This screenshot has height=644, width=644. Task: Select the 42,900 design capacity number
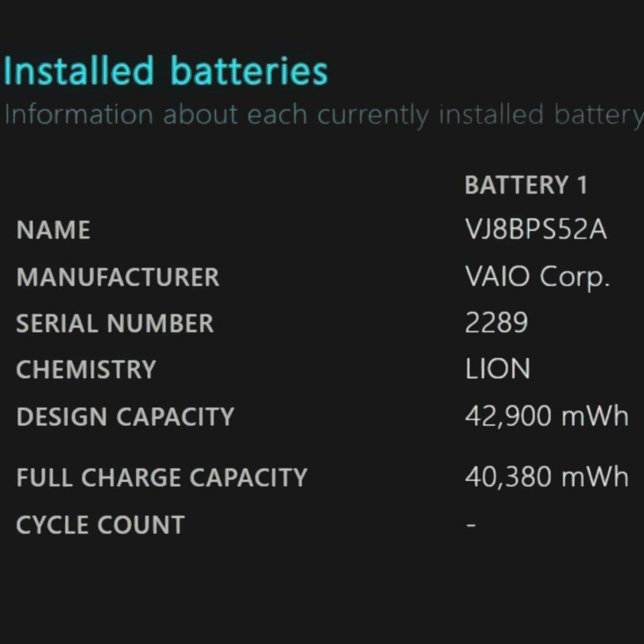tap(508, 417)
